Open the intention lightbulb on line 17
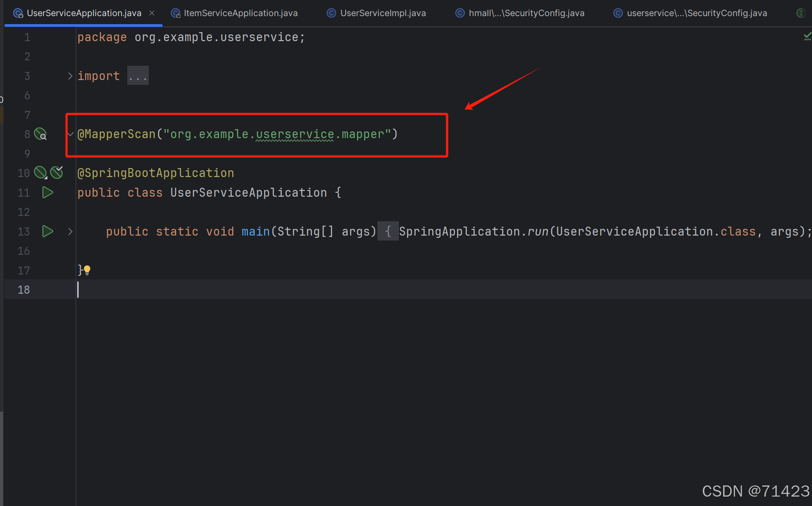The image size is (812, 506). (88, 270)
